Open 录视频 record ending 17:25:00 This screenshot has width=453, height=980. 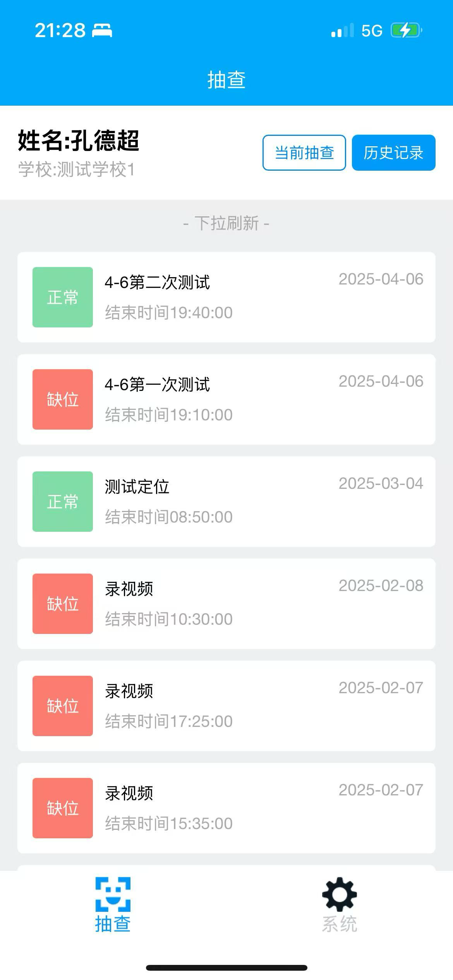click(226, 706)
